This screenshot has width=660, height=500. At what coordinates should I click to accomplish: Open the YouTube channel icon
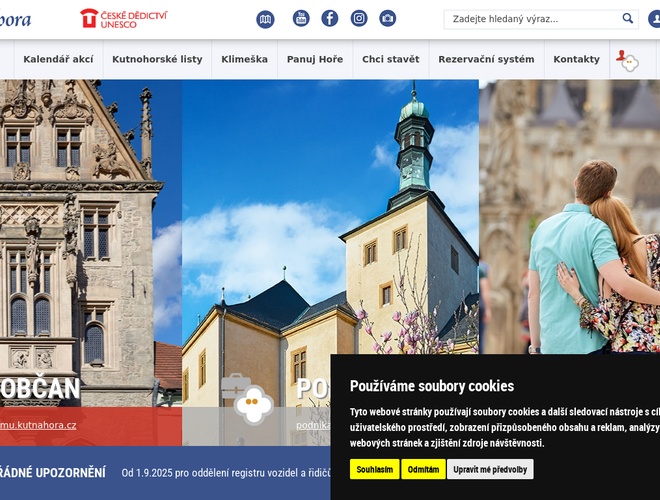pyautogui.click(x=301, y=19)
